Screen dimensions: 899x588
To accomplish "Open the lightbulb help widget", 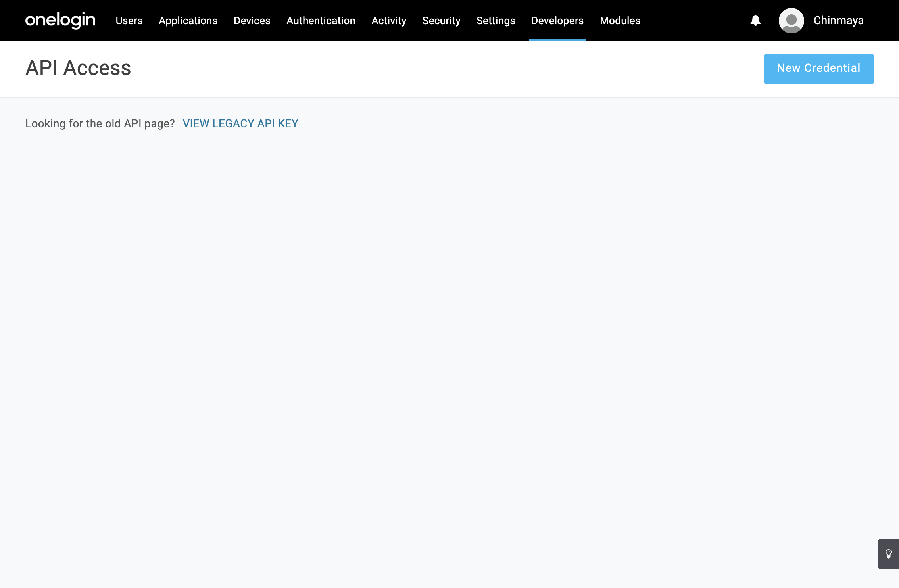I will click(889, 554).
